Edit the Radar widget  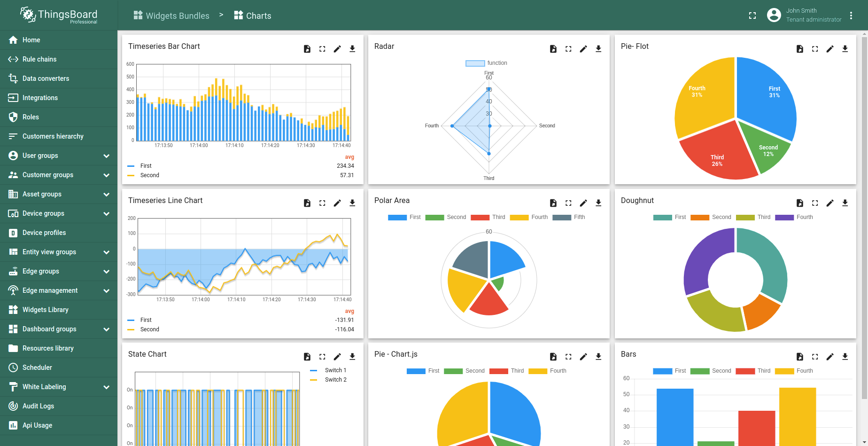coord(583,49)
